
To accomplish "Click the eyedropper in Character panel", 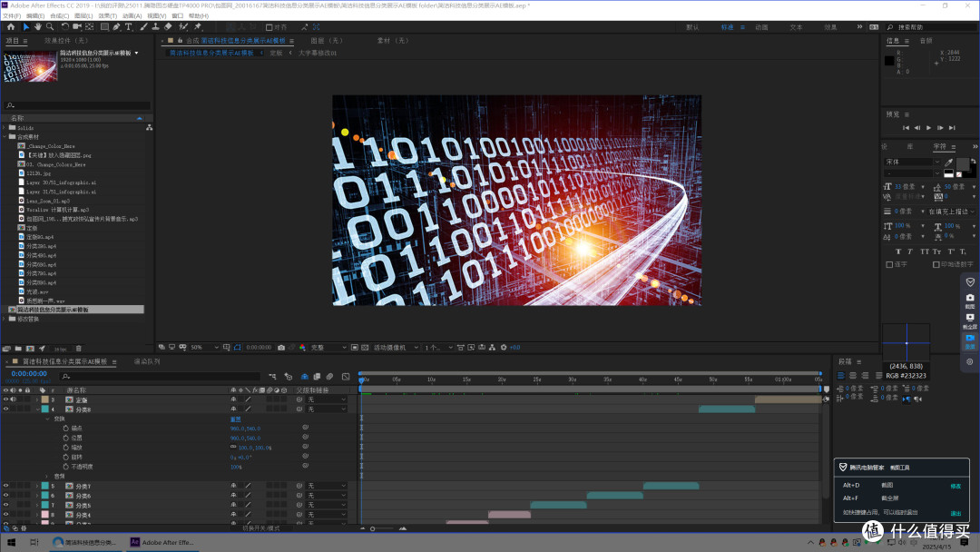I will [x=949, y=163].
